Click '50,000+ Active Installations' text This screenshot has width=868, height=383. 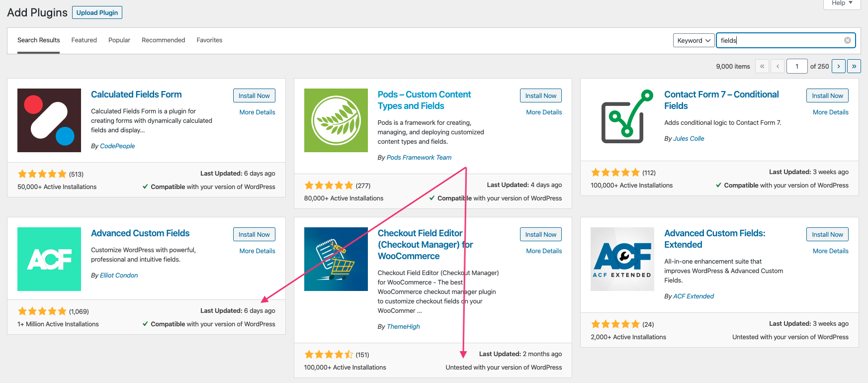coord(57,187)
